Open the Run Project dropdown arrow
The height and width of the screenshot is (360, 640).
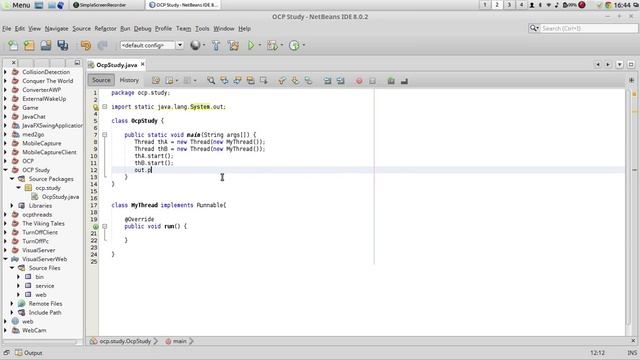(x=260, y=45)
